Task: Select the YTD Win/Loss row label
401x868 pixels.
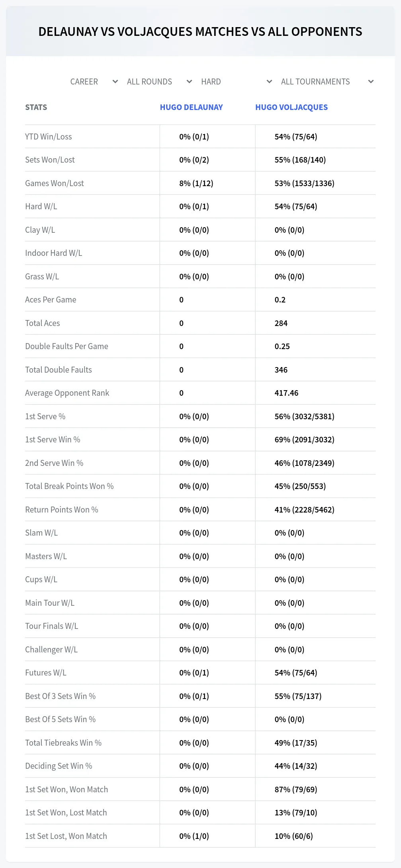Action: pyautogui.click(x=49, y=137)
